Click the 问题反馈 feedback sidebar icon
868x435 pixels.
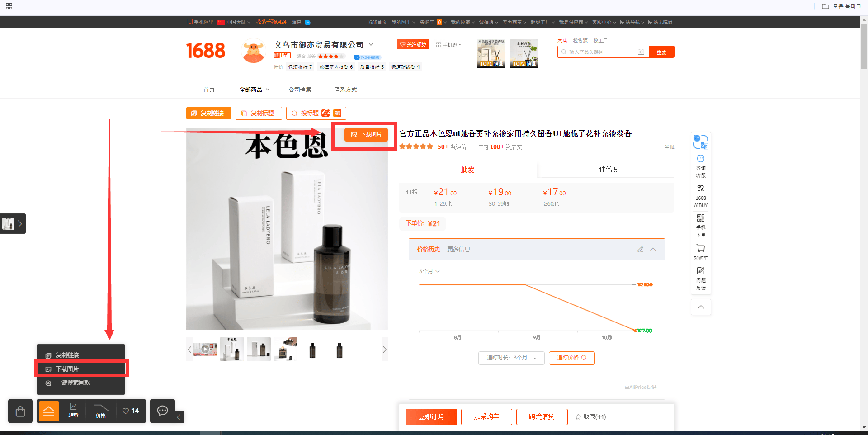[700, 278]
